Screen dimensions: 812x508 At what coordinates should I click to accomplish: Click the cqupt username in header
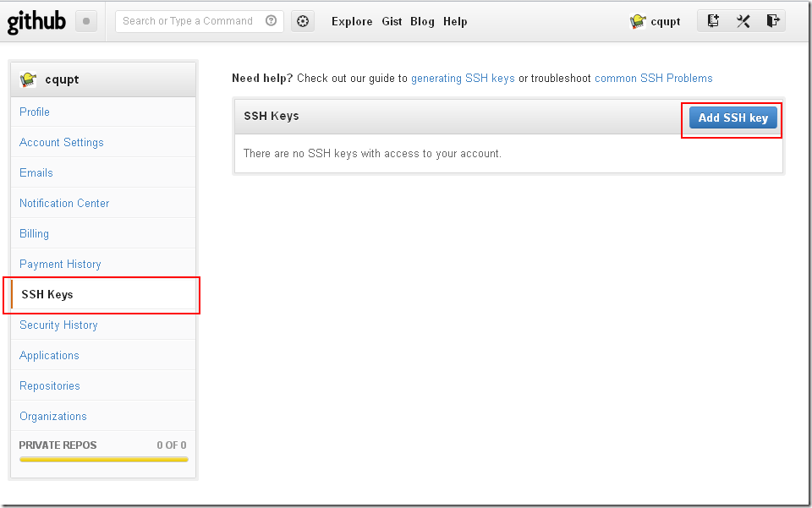tap(666, 22)
